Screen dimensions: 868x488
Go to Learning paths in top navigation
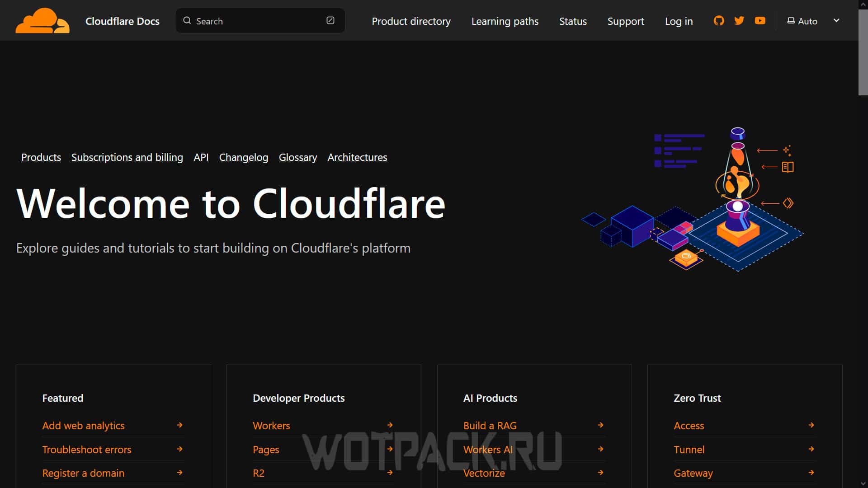pyautogui.click(x=505, y=21)
